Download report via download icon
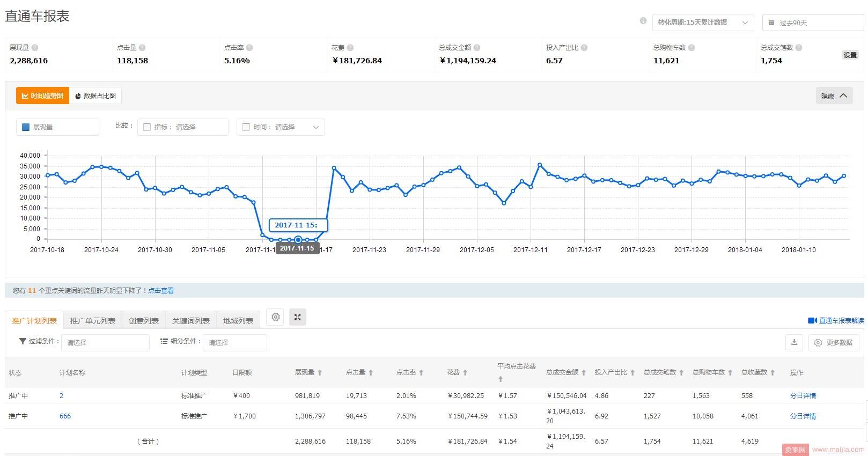Screen dimensions: 868x456 (795, 342)
